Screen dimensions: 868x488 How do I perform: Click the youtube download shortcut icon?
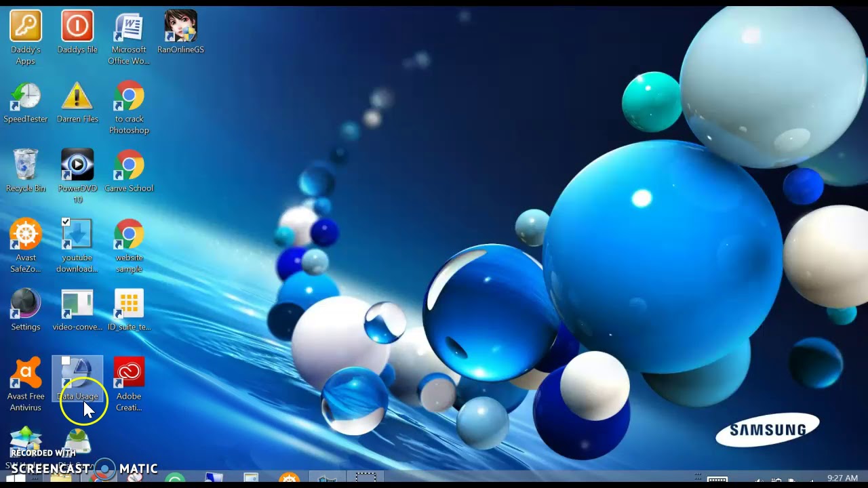click(x=77, y=235)
